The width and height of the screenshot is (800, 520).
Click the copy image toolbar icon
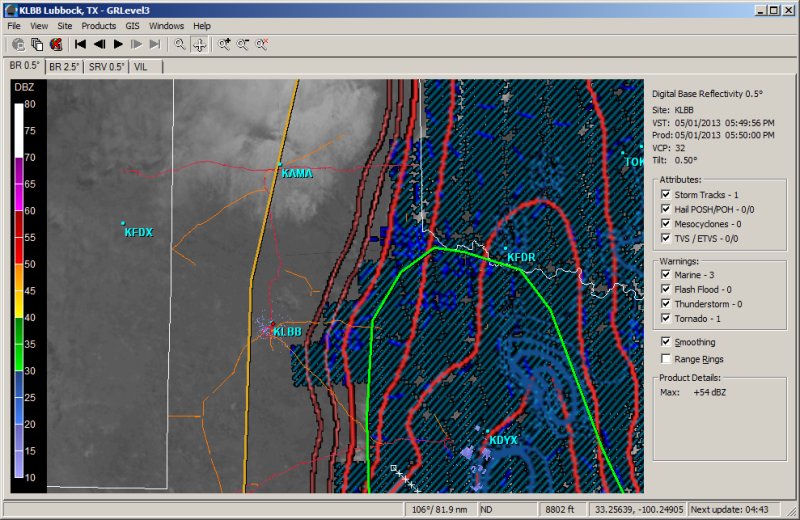37,44
